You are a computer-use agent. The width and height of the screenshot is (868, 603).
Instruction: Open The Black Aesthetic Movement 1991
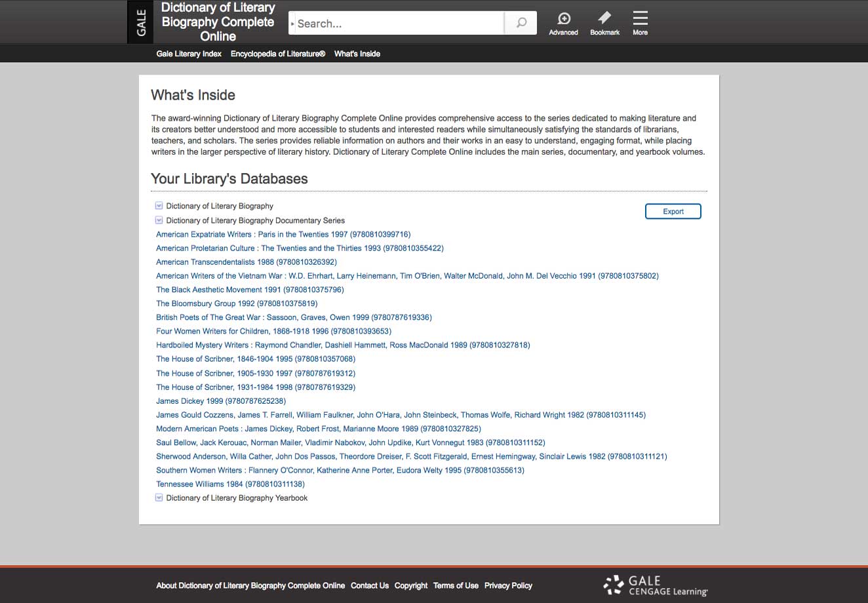[x=250, y=290]
